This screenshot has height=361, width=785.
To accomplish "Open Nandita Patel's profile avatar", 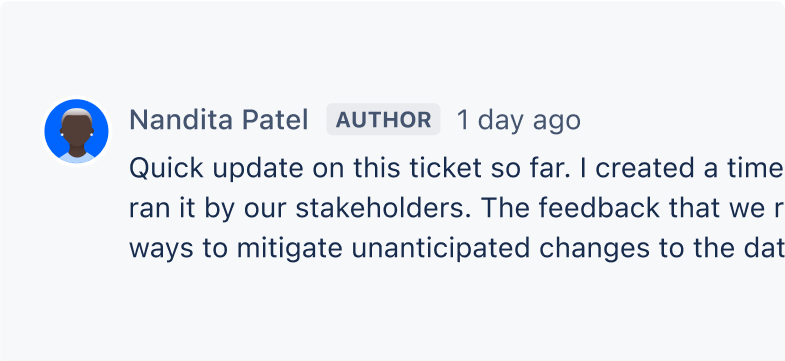I will (76, 131).
